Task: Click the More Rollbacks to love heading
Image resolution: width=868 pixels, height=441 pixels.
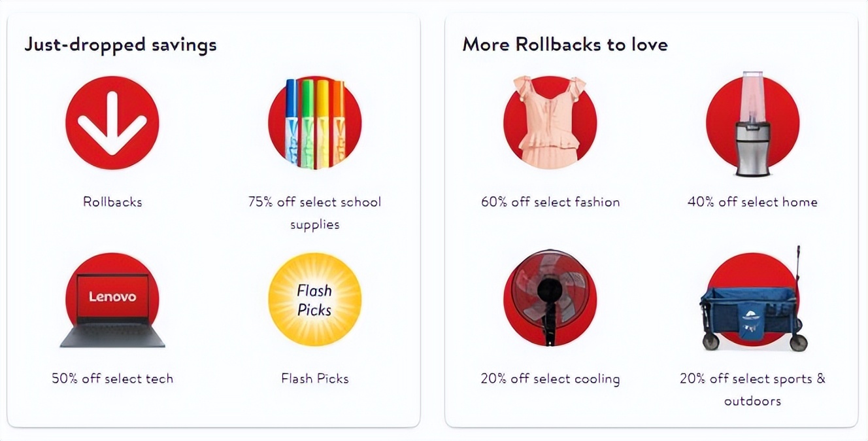Action: [565, 44]
